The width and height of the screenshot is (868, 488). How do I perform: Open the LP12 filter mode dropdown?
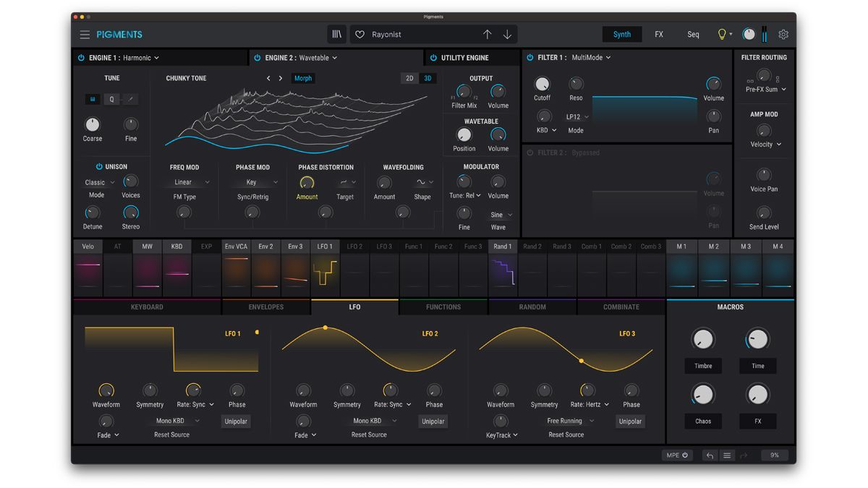click(x=577, y=116)
